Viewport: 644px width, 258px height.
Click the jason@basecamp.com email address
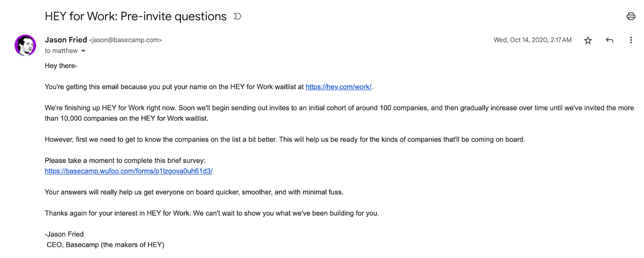(x=126, y=40)
